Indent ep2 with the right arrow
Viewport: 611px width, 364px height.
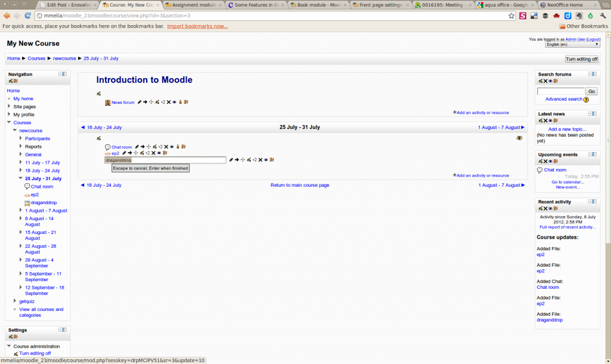click(129, 153)
